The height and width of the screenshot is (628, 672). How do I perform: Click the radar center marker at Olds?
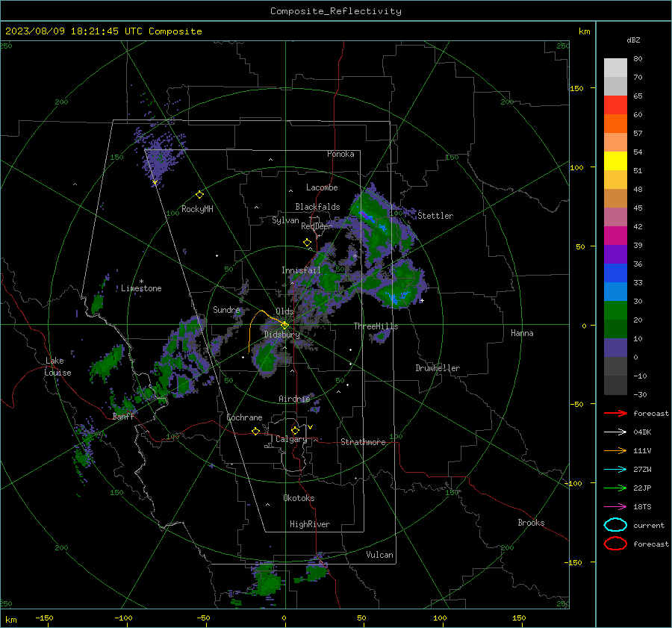[x=284, y=325]
